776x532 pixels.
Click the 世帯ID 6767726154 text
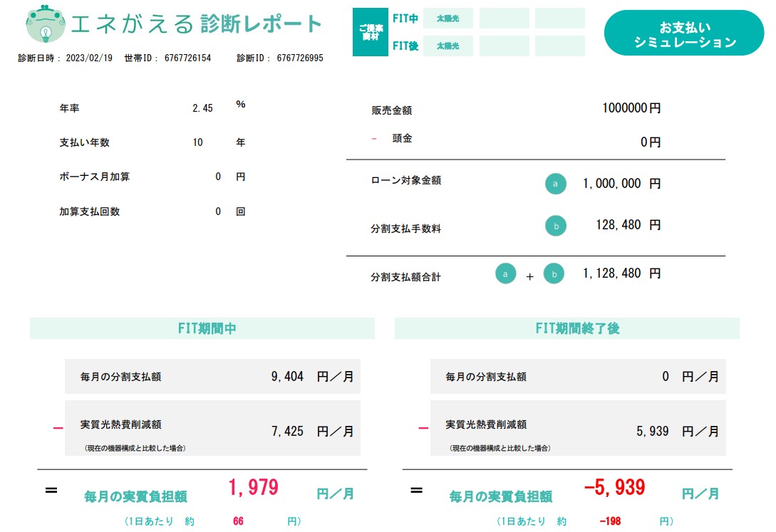coord(167,58)
